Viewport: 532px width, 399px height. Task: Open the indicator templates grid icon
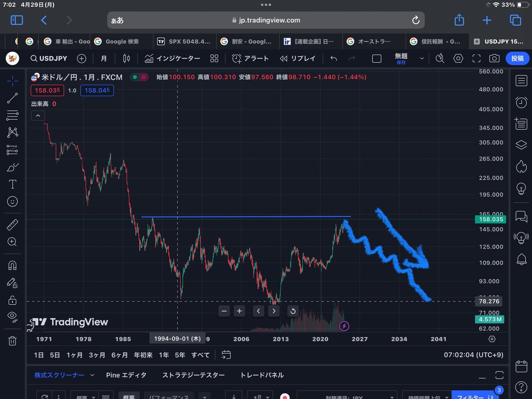click(x=215, y=59)
